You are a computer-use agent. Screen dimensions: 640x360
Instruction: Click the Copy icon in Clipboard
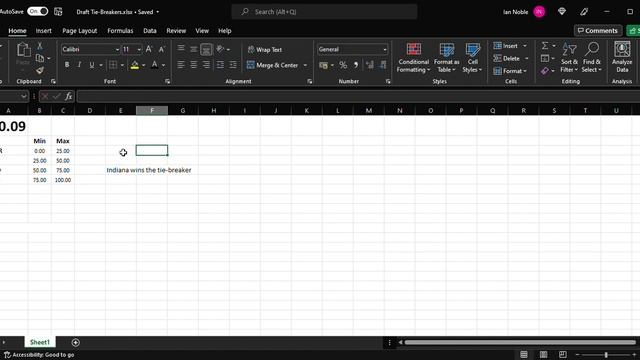pyautogui.click(x=40, y=58)
